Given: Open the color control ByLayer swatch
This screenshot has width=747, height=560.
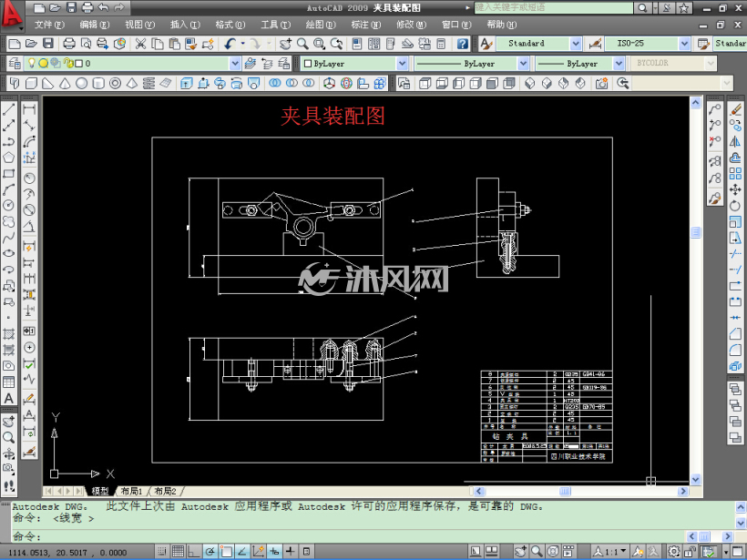Looking at the screenshot, I should [x=354, y=64].
